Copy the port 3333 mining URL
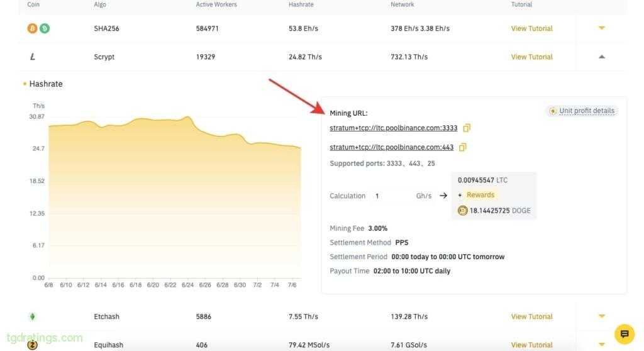This screenshot has width=644, height=351. [x=467, y=128]
